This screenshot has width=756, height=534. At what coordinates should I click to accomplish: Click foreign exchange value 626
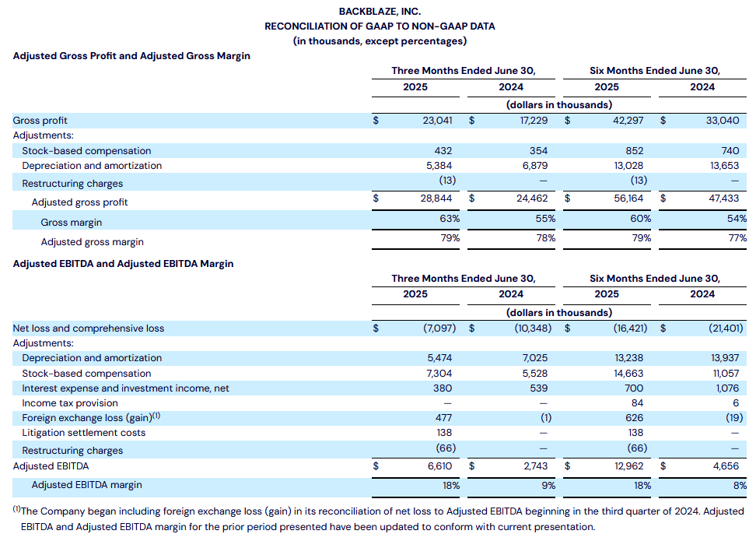pos(635,418)
